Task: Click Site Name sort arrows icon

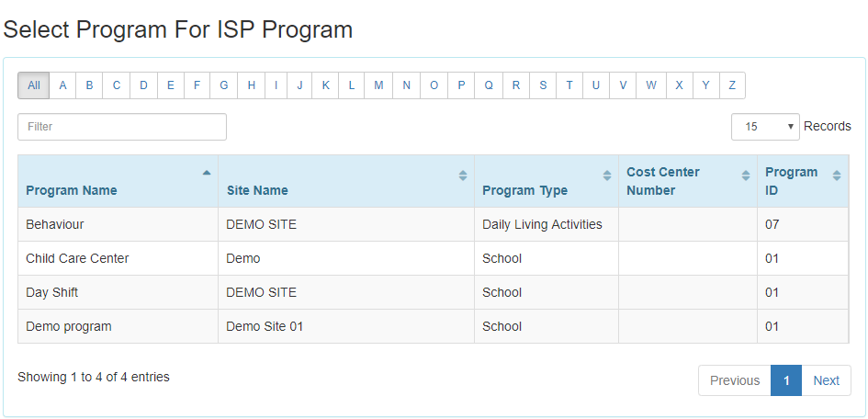Action: click(463, 176)
